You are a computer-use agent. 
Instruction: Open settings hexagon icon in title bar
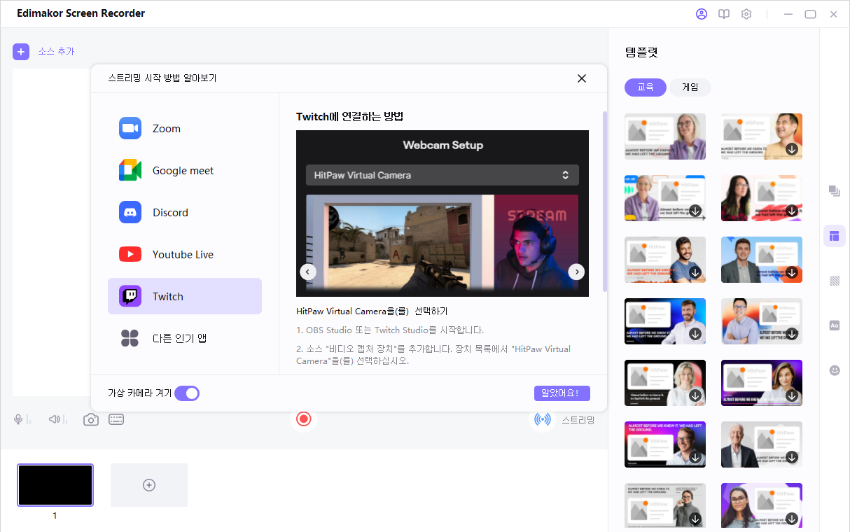click(746, 14)
